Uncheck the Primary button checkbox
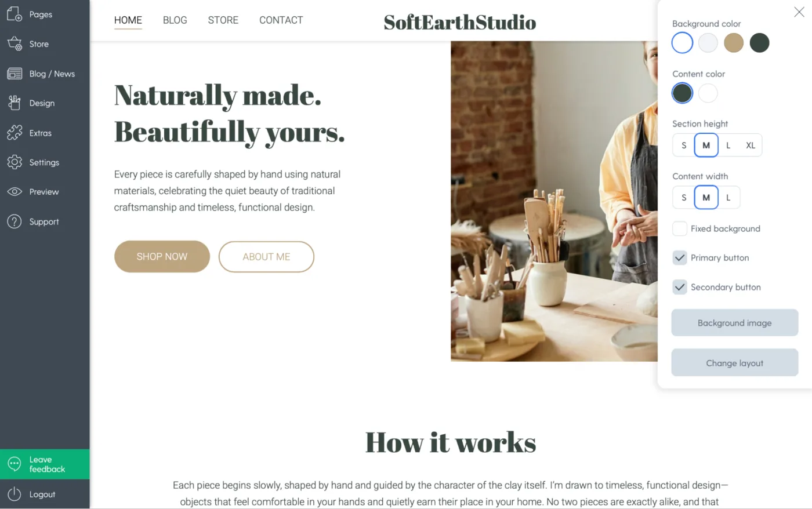Viewport: 812px width, 509px height. [680, 258]
